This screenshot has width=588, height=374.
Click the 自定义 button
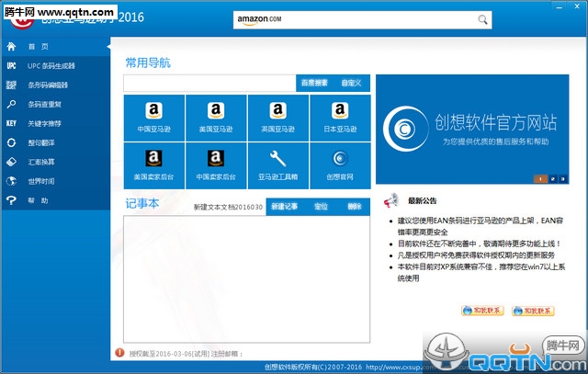click(351, 83)
